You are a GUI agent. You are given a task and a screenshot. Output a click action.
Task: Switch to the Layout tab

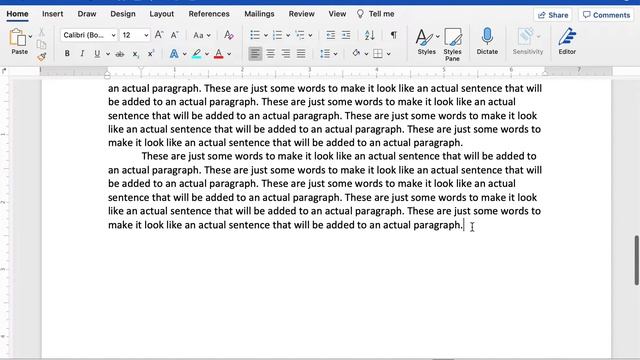(162, 14)
